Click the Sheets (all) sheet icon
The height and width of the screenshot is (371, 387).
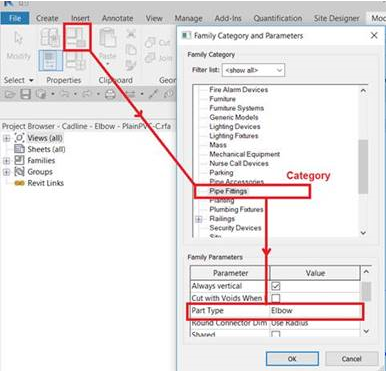pos(20,149)
